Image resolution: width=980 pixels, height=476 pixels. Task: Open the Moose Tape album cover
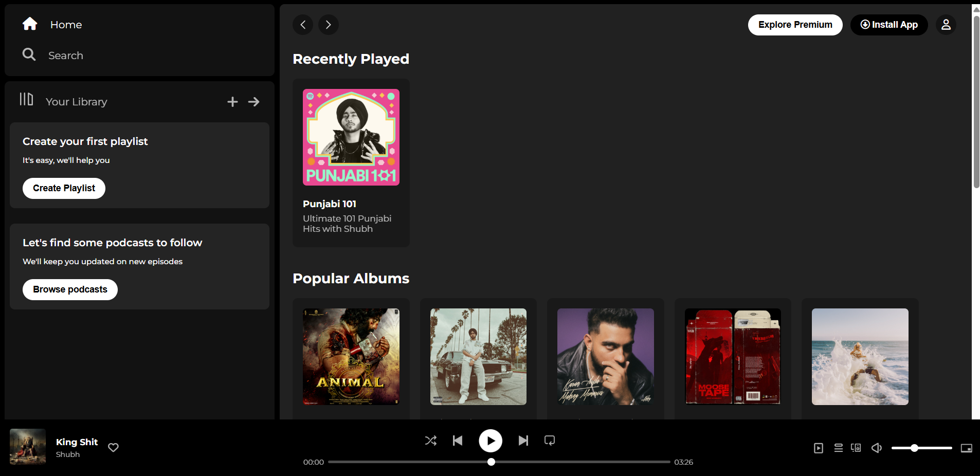pos(733,357)
